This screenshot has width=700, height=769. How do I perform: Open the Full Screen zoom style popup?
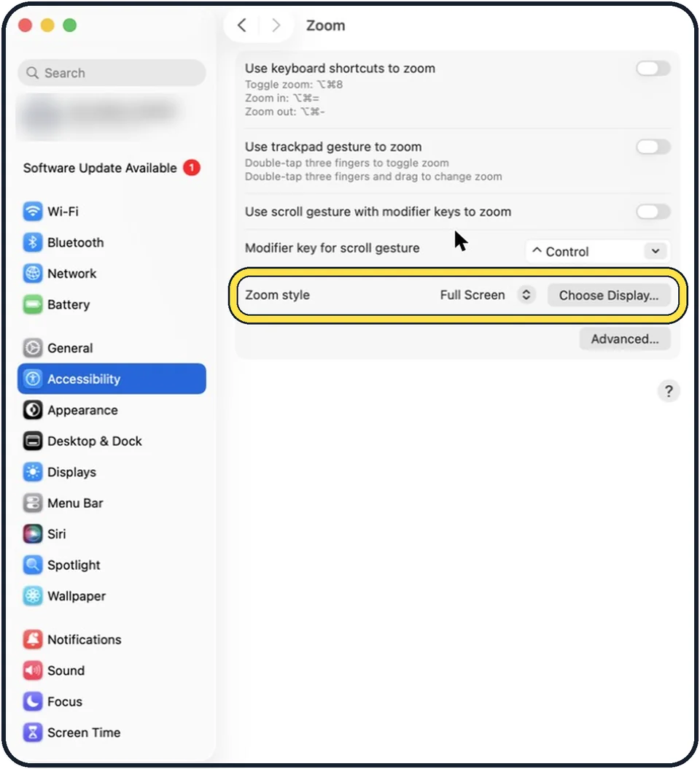(x=487, y=295)
